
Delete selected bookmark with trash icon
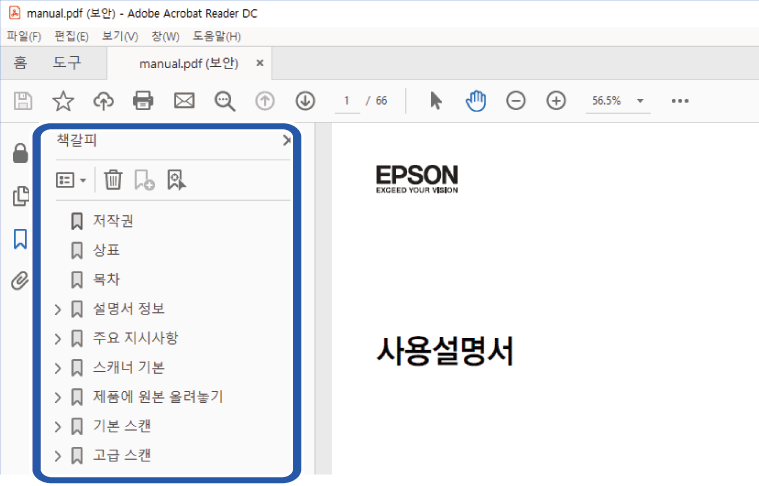point(114,180)
